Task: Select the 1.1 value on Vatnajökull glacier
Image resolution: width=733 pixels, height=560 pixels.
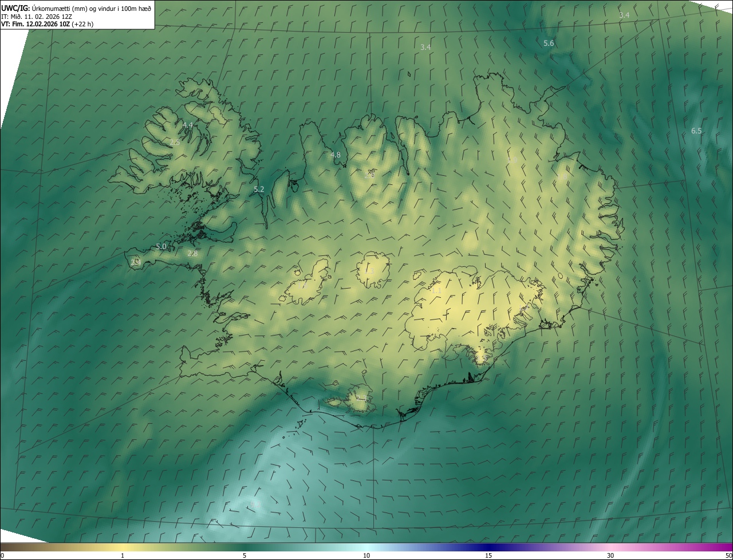Action: (x=436, y=291)
